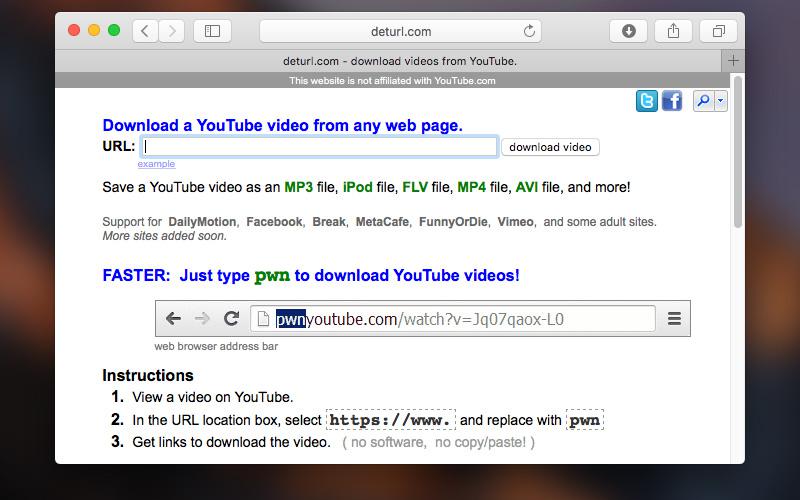Focus the Safari address bar showing deturl.com
Viewport: 800px width, 500px height.
(401, 32)
